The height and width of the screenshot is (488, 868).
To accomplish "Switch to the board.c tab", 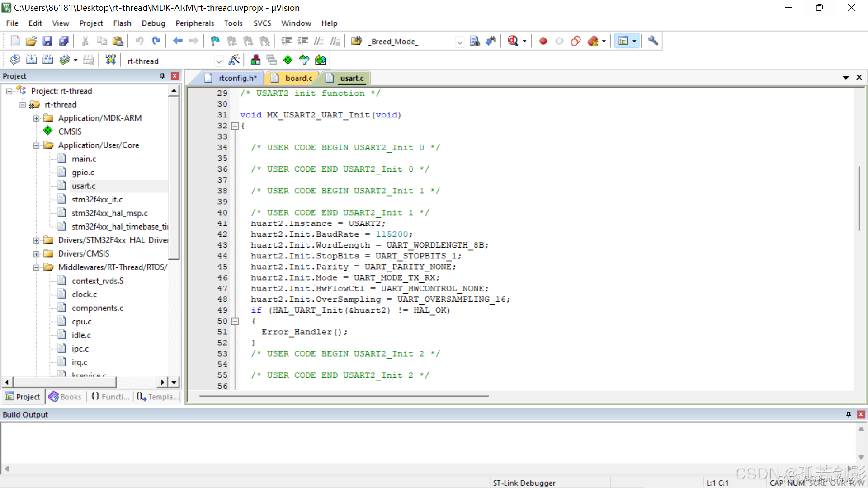I will [x=298, y=78].
